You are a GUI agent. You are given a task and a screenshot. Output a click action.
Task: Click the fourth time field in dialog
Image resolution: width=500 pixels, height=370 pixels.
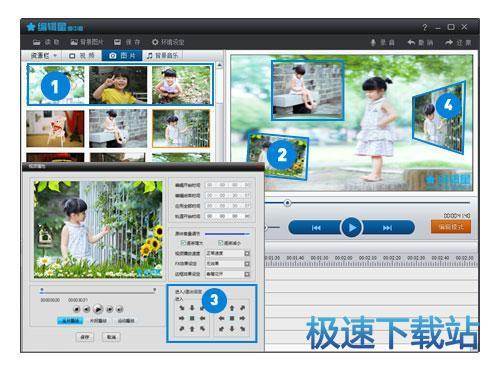click(228, 216)
